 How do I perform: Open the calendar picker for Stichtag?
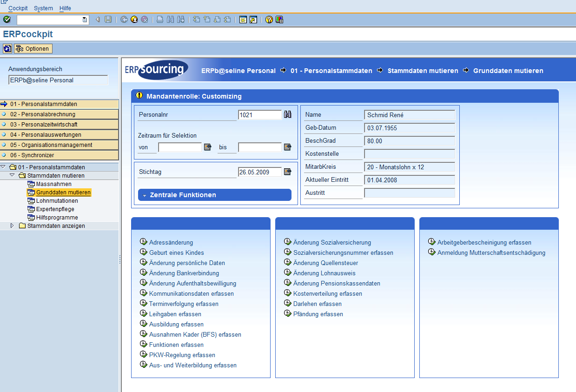tap(287, 172)
